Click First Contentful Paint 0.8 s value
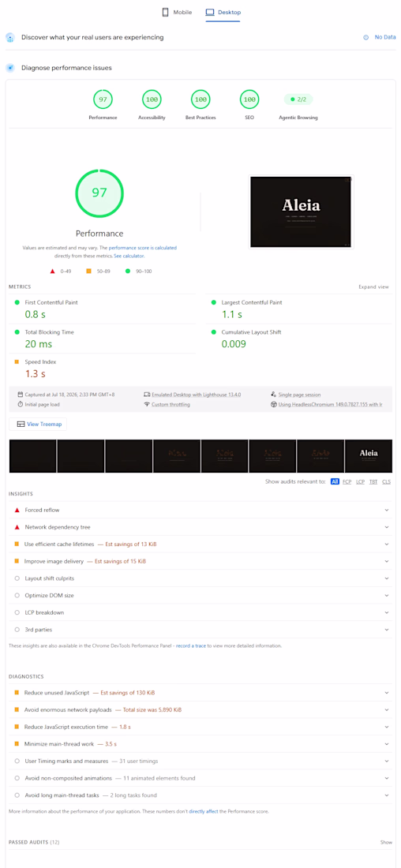This screenshot has height=868, width=401. (x=36, y=314)
